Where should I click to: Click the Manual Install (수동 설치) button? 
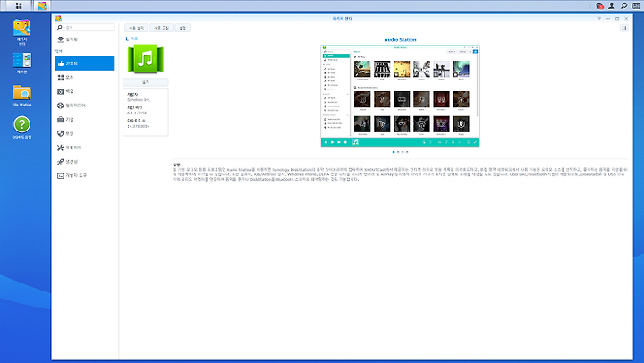(x=136, y=28)
